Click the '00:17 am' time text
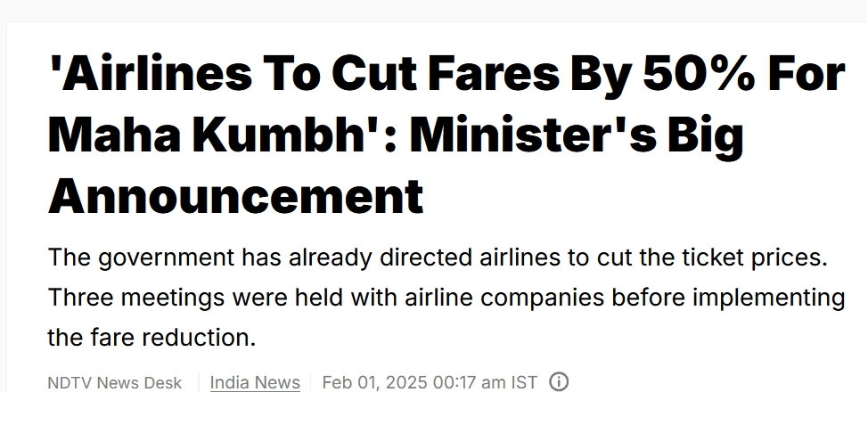868x425 pixels. click(470, 382)
